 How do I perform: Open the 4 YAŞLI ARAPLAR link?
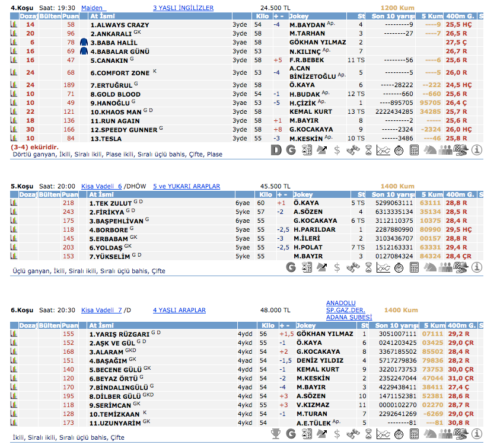coord(179,310)
